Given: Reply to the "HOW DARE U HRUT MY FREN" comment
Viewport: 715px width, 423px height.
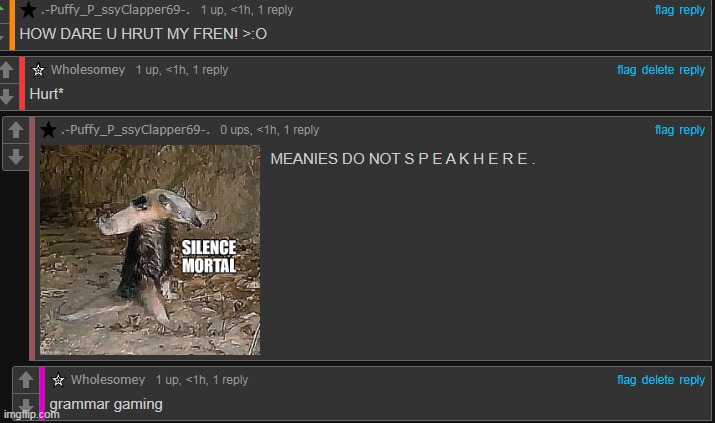Looking at the screenshot, I should click(x=692, y=10).
